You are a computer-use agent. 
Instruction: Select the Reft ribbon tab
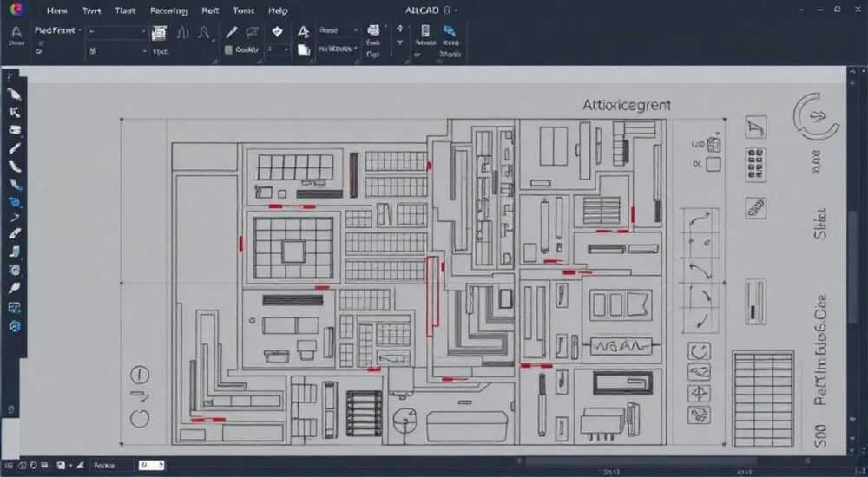coord(210,10)
